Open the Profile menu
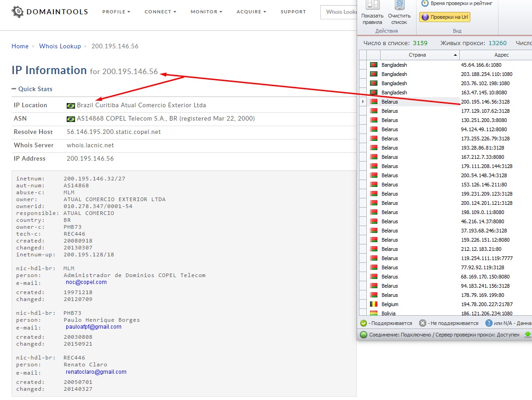 (116, 12)
